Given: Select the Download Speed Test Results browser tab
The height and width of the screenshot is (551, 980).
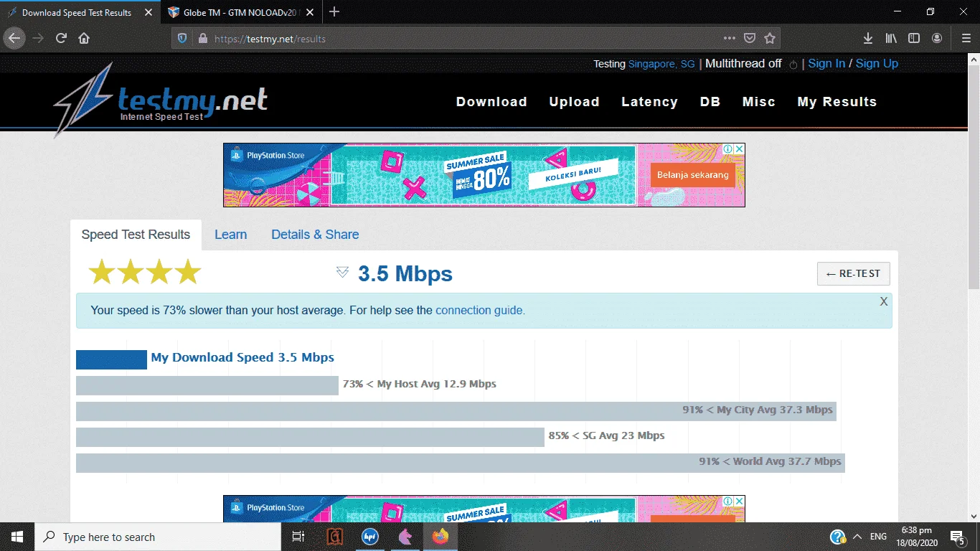Looking at the screenshot, I should (x=80, y=12).
